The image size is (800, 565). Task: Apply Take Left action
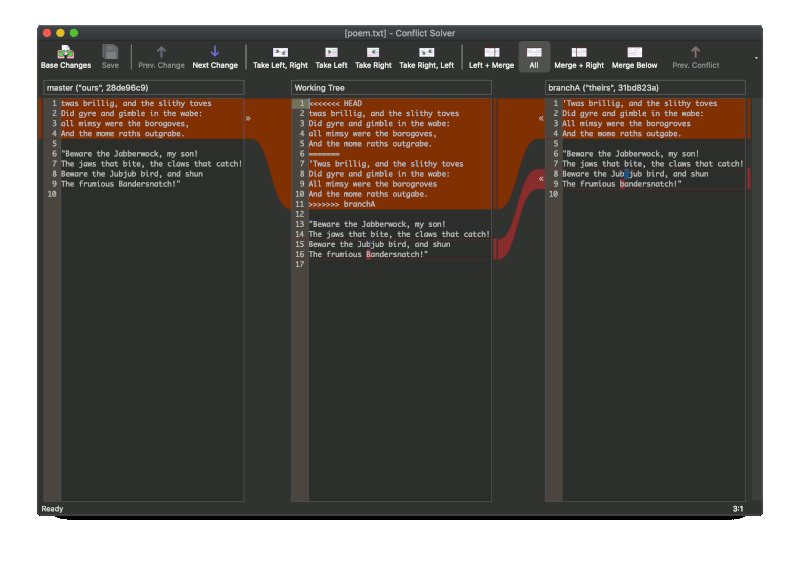point(331,57)
